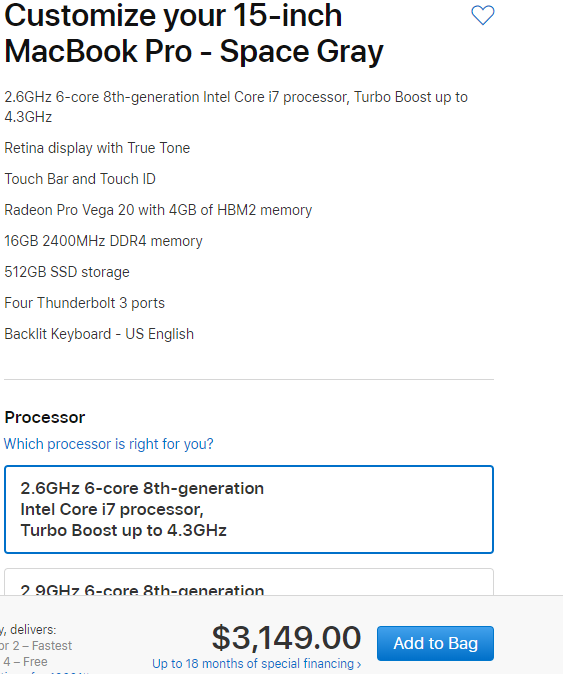The height and width of the screenshot is (674, 563).
Task: Save configuration with the heart favorite icon
Action: point(483,15)
